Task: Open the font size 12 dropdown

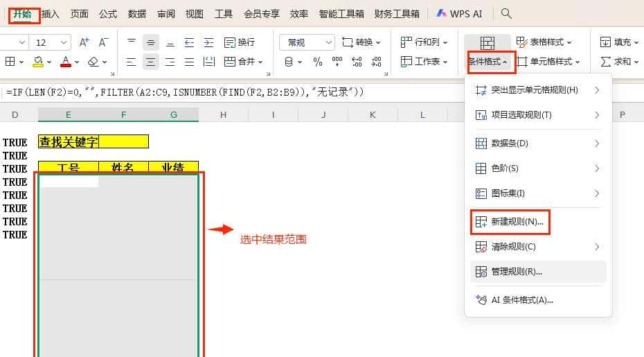Action: tap(63, 42)
